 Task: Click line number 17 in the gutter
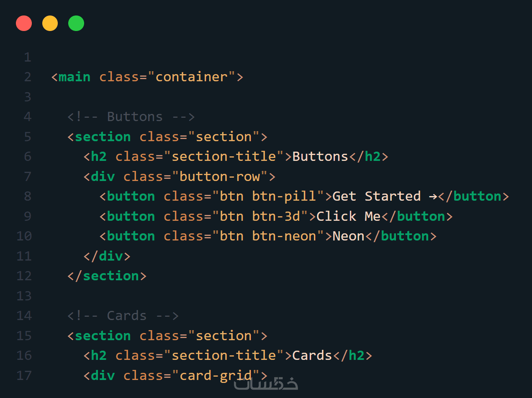coord(24,375)
